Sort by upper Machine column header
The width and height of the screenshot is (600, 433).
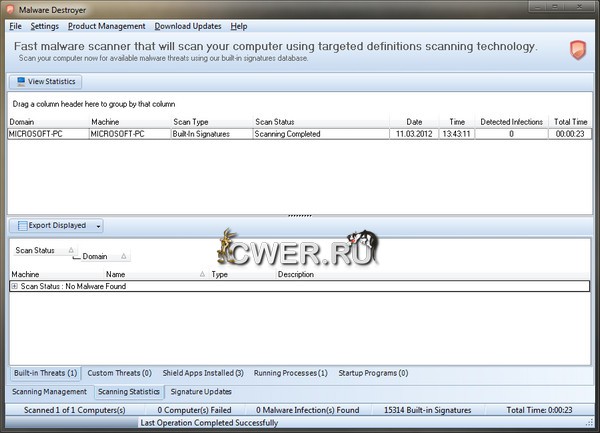click(130, 122)
